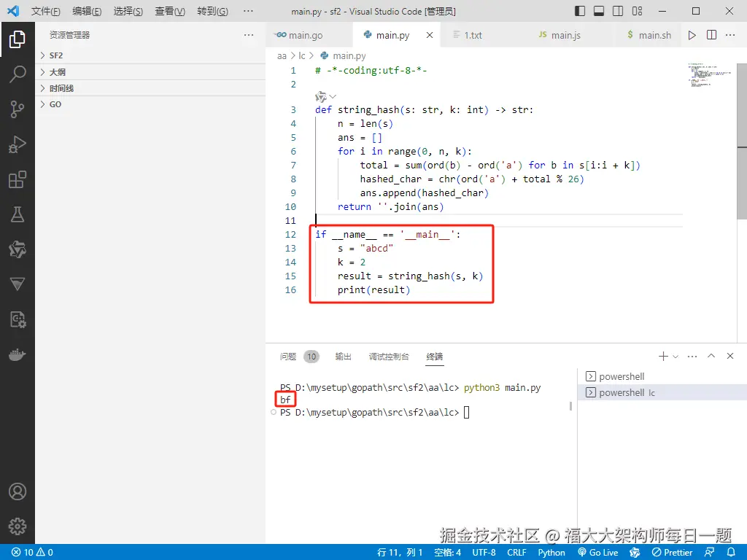Open the 问题 problems panel tab

pos(287,356)
